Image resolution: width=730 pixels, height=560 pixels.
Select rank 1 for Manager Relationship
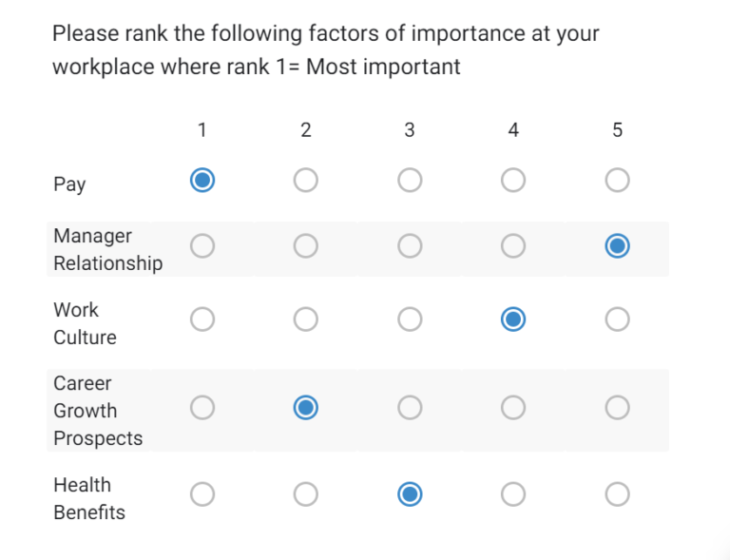click(202, 247)
